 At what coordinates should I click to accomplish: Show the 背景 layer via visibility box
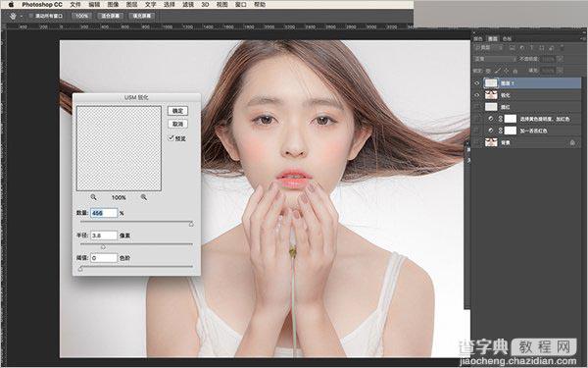(x=477, y=142)
